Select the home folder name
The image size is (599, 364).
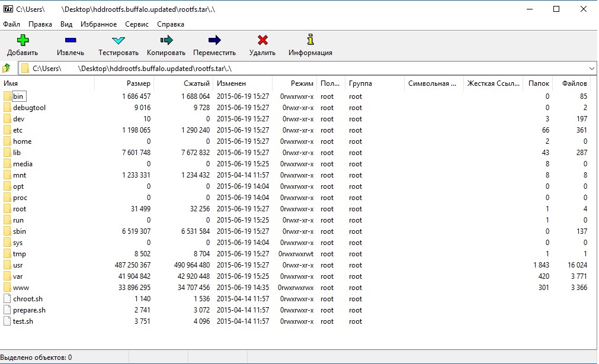click(22, 141)
